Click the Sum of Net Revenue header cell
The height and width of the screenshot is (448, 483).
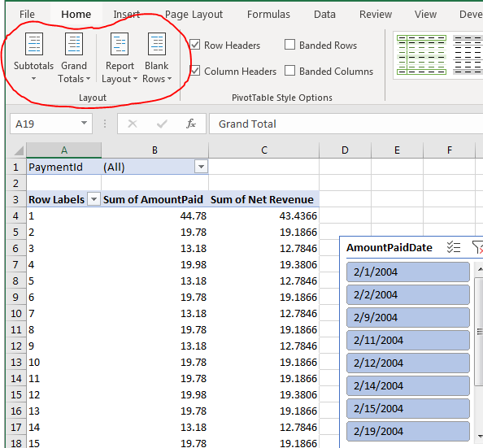click(264, 200)
